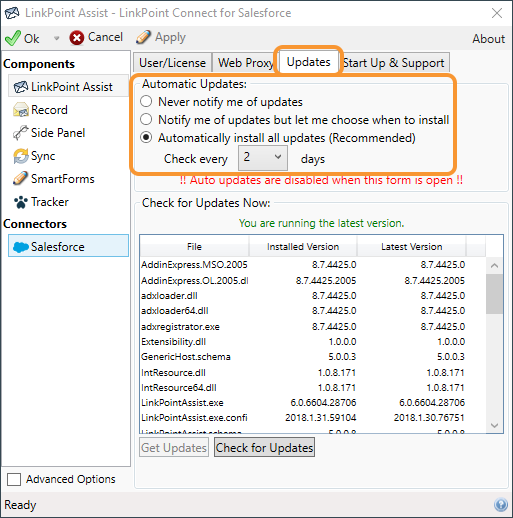Screen dimensions: 513x518
Task: Click the green checkmark Ok icon
Action: tap(13, 38)
